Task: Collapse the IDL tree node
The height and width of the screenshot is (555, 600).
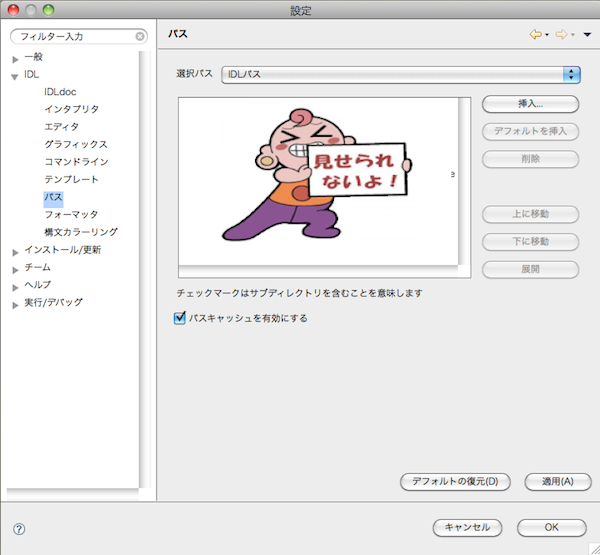Action: coord(15,77)
